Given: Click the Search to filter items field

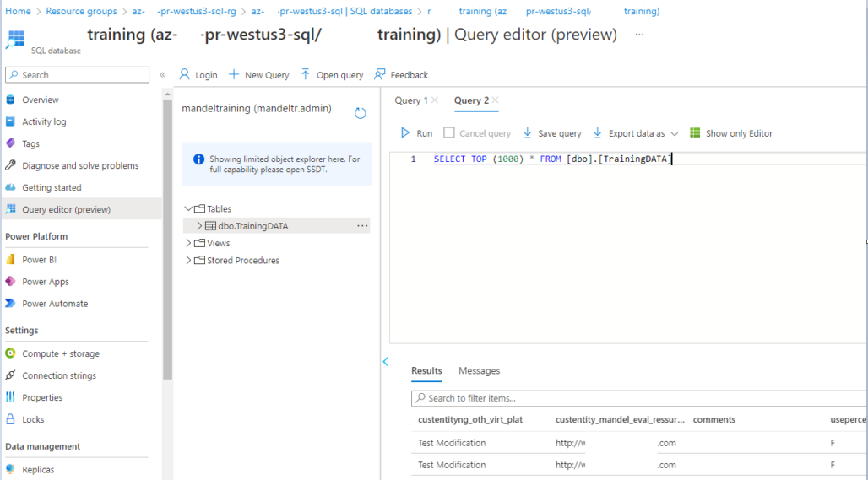Looking at the screenshot, I should point(639,398).
